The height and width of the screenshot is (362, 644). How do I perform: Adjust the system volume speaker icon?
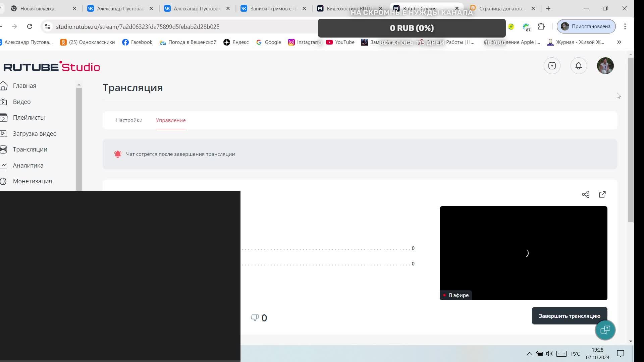pyautogui.click(x=549, y=354)
